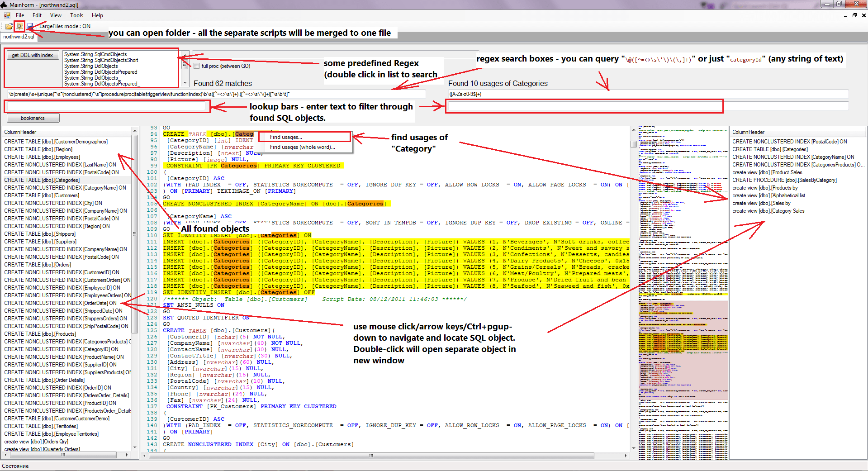Select 'create view [dbo].[Category Sales]' in the usages list
This screenshot has height=471, width=868.
pos(768,210)
